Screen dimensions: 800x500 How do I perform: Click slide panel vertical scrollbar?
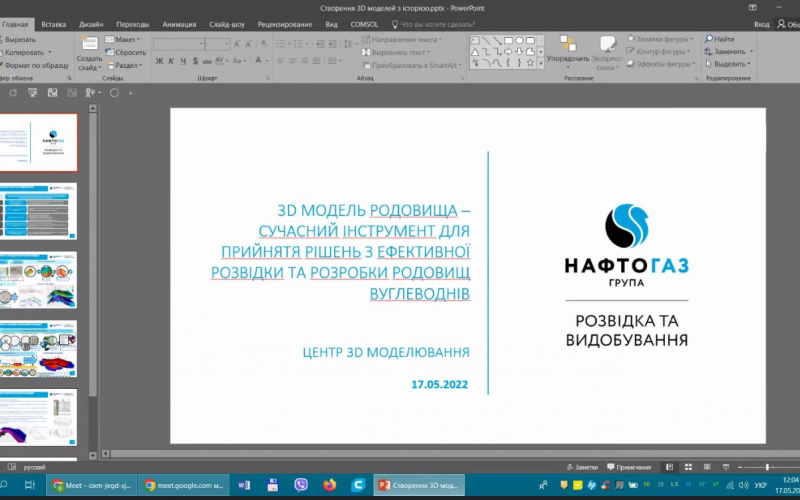point(92,281)
